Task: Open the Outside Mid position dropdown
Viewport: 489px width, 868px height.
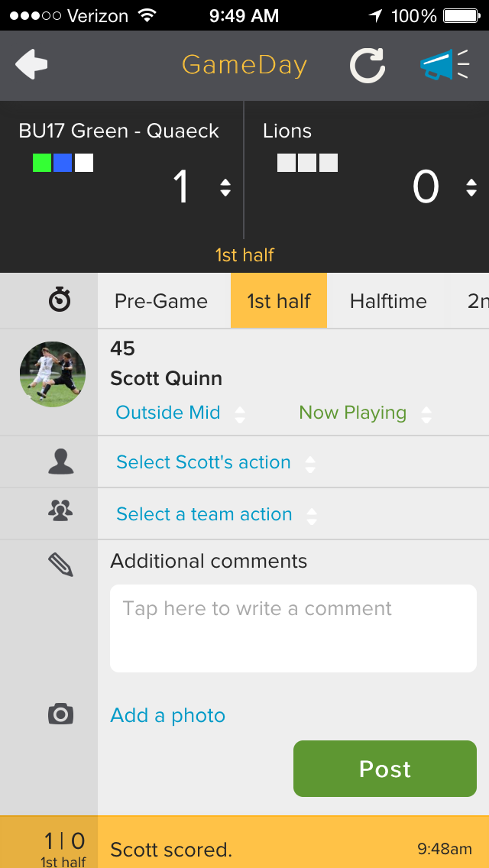Action: tap(180, 413)
